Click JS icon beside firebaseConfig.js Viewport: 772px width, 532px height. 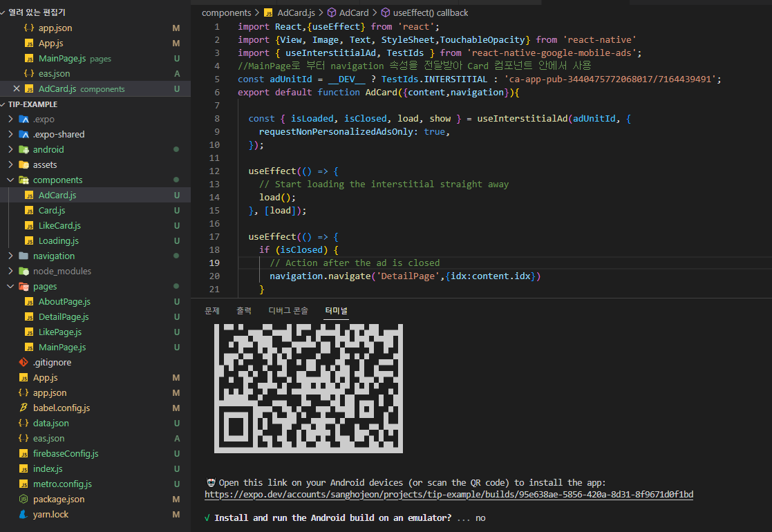(23, 453)
